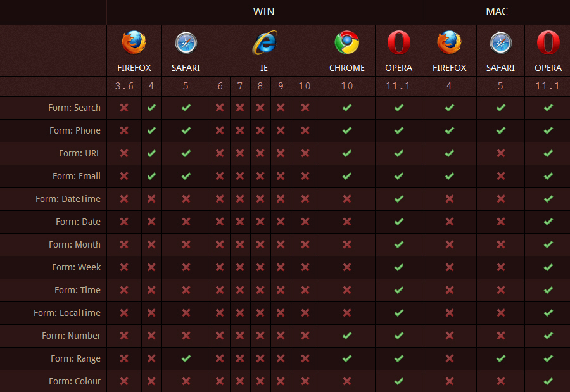The height and width of the screenshot is (392, 570).
Task: Select the WIN platform header
Action: [264, 11]
